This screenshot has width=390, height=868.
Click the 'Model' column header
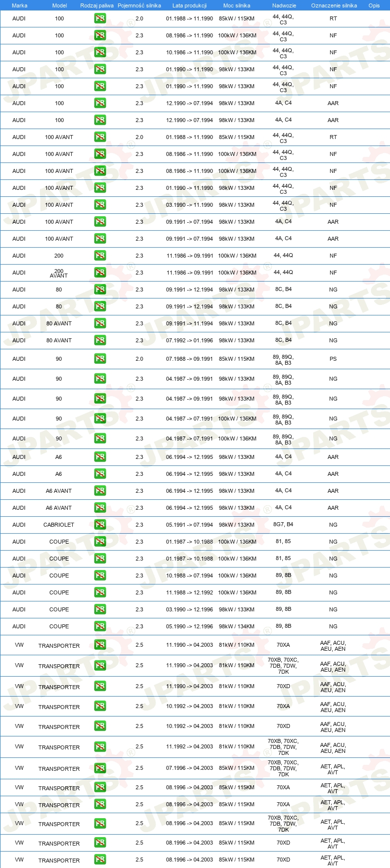pos(59,5)
